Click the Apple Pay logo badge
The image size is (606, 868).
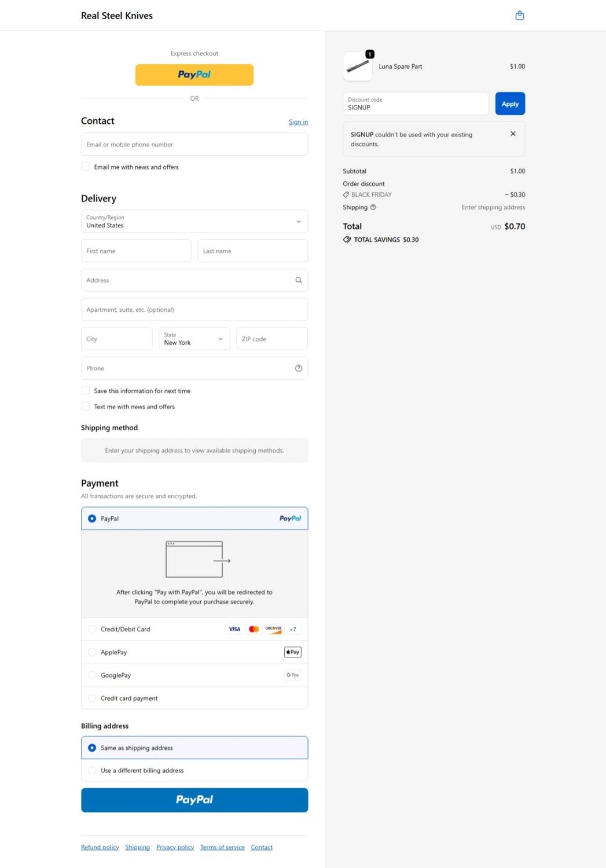point(293,652)
